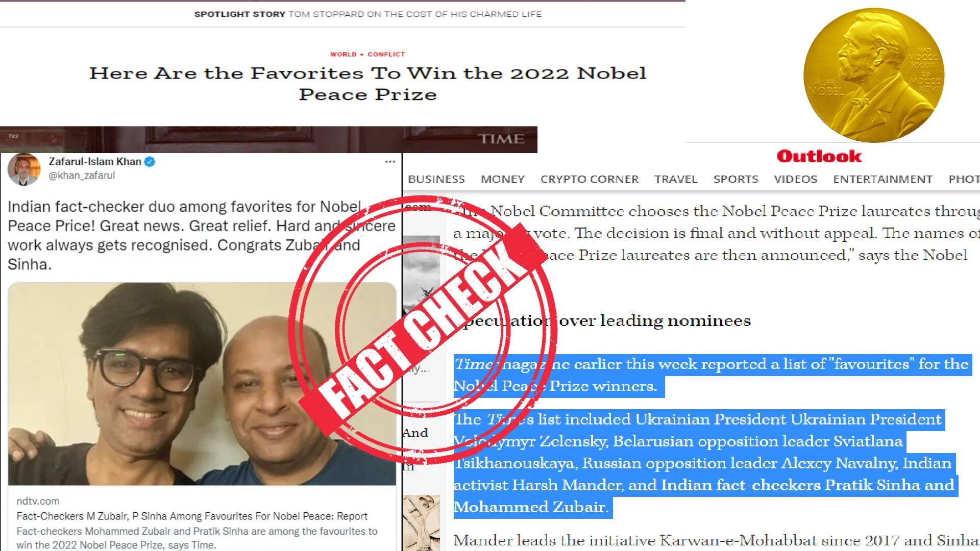Switch to the Videos section

click(795, 179)
